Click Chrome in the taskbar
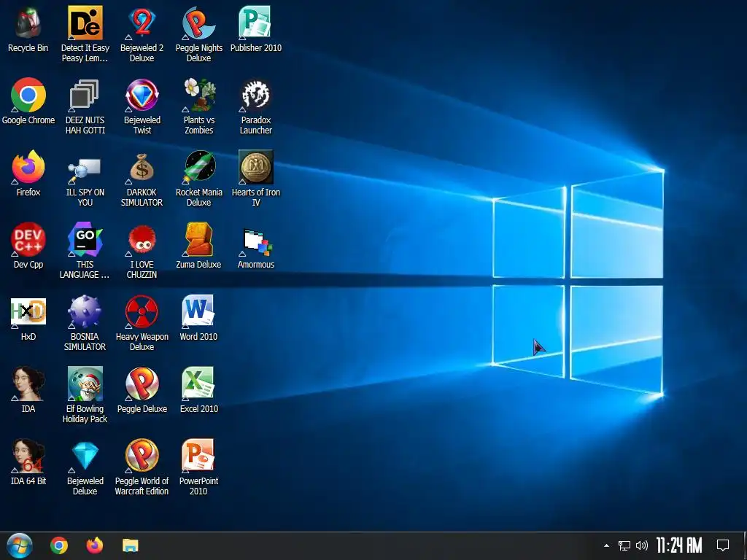The width and height of the screenshot is (747, 560). (59, 545)
